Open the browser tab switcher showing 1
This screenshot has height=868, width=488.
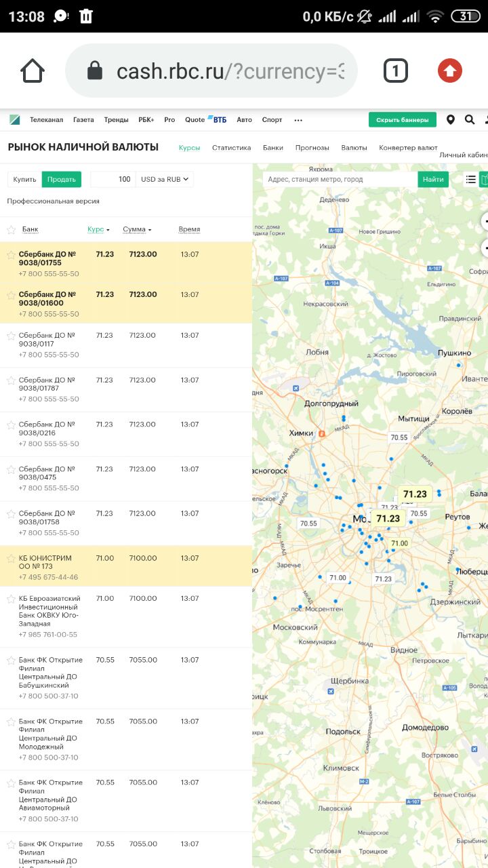396,71
